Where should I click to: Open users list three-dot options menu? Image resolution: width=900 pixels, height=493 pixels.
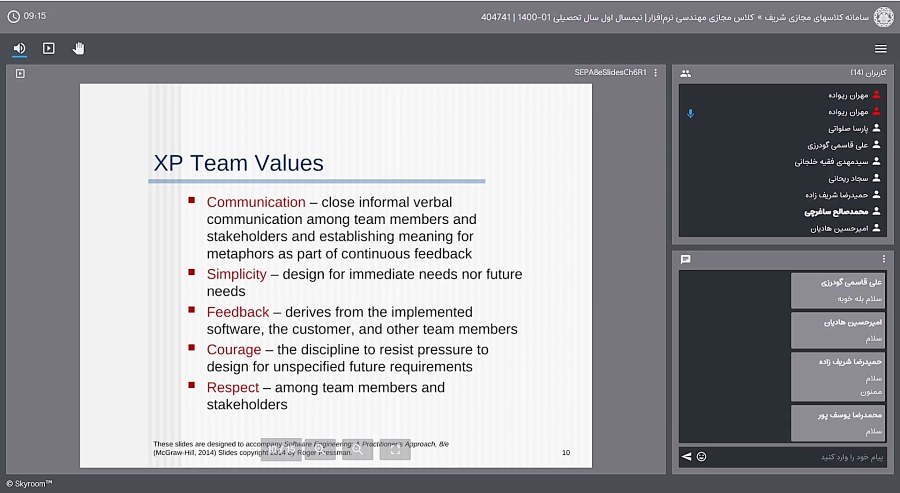pos(885,73)
